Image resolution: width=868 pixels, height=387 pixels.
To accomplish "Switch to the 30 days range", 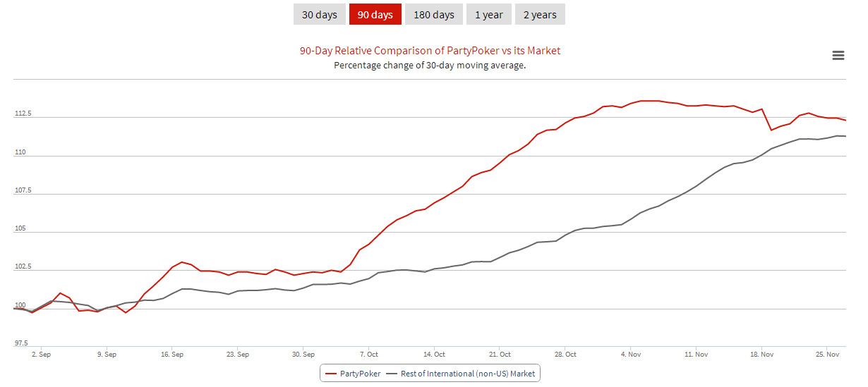I will tap(320, 14).
